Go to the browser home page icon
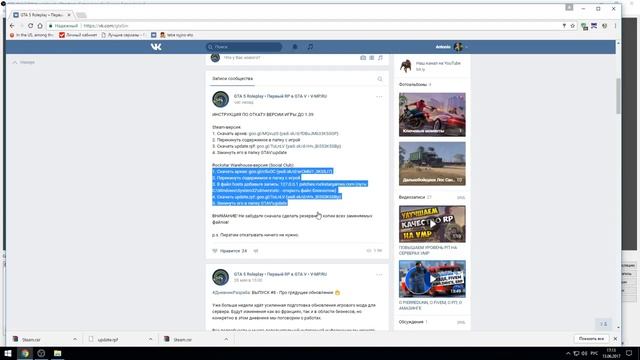The image size is (640, 360). click(40, 26)
